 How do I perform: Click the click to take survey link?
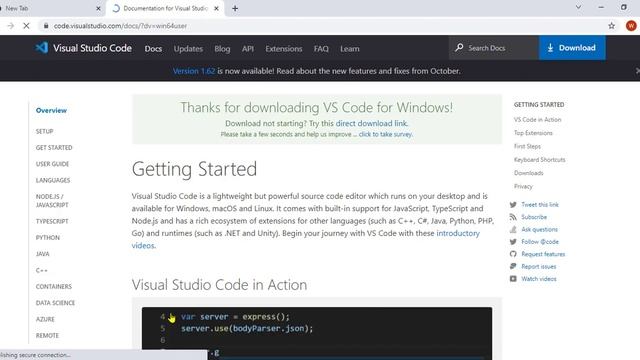pyautogui.click(x=385, y=134)
